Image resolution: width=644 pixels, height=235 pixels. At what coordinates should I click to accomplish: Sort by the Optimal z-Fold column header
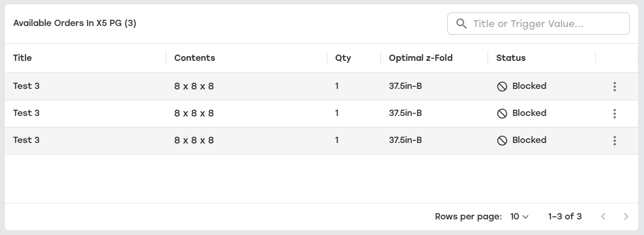pyautogui.click(x=421, y=58)
